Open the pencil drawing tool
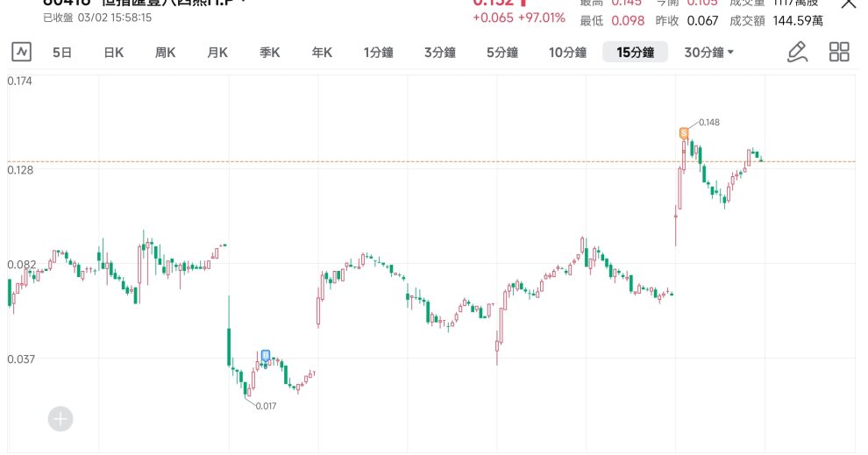Viewport: 868px width, 455px height. (x=796, y=53)
